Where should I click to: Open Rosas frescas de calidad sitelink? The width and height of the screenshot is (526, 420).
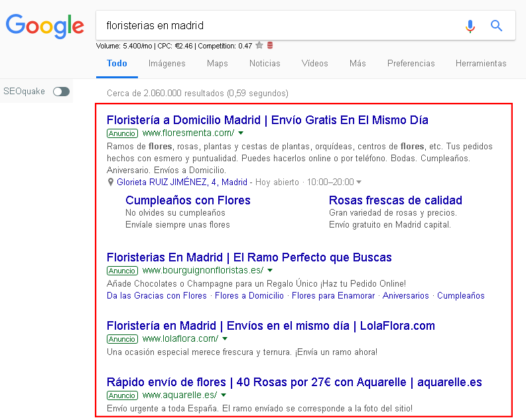(x=395, y=200)
